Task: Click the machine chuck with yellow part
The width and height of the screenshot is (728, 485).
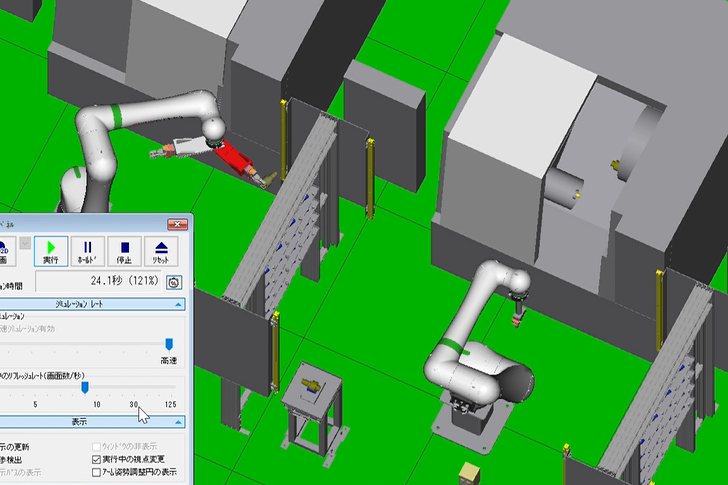Action: point(565,186)
